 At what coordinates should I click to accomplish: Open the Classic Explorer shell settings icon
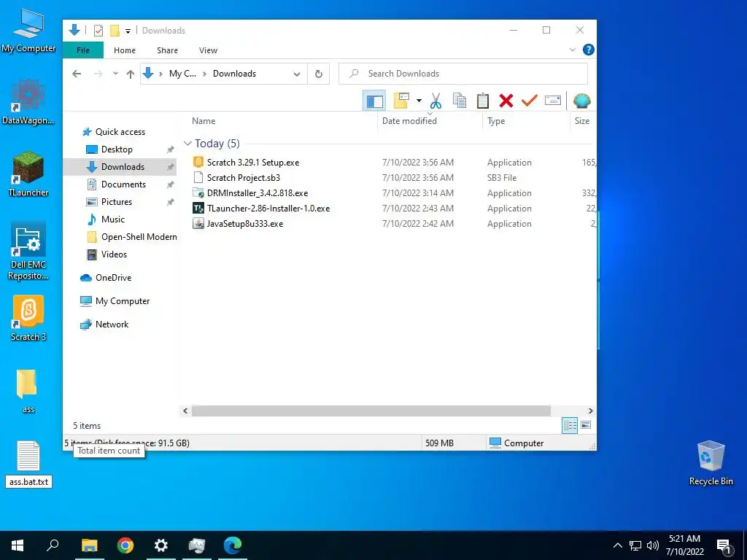coord(581,101)
